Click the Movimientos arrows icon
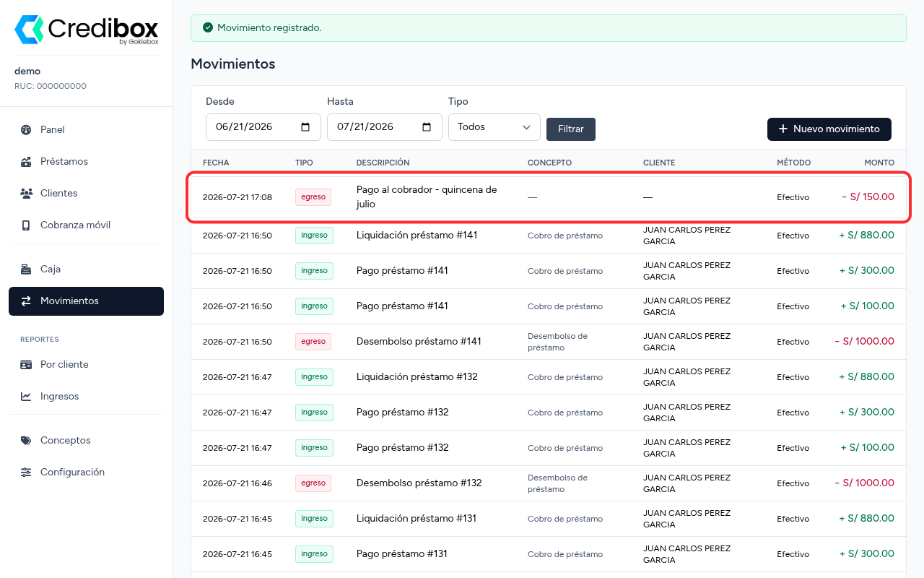 (x=26, y=301)
